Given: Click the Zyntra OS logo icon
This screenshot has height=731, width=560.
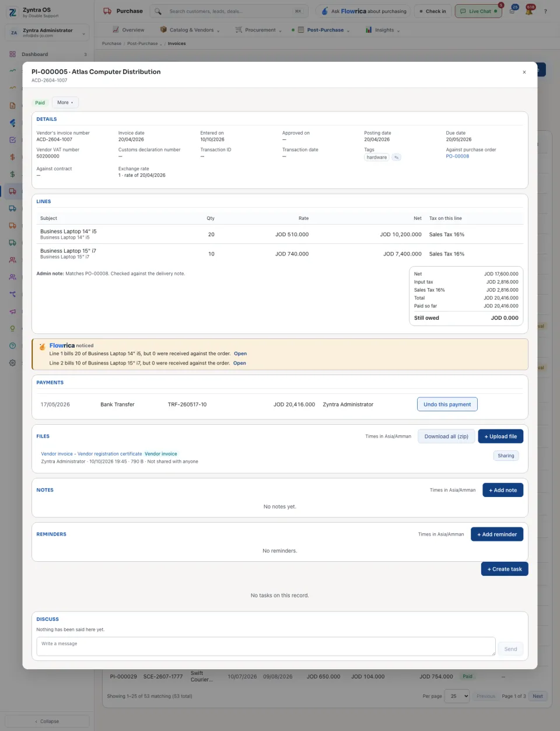Looking at the screenshot, I should [x=12, y=12].
